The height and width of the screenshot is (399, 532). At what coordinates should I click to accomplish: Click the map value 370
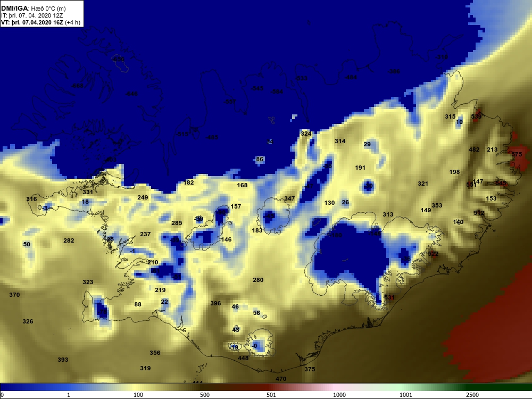[14, 295]
